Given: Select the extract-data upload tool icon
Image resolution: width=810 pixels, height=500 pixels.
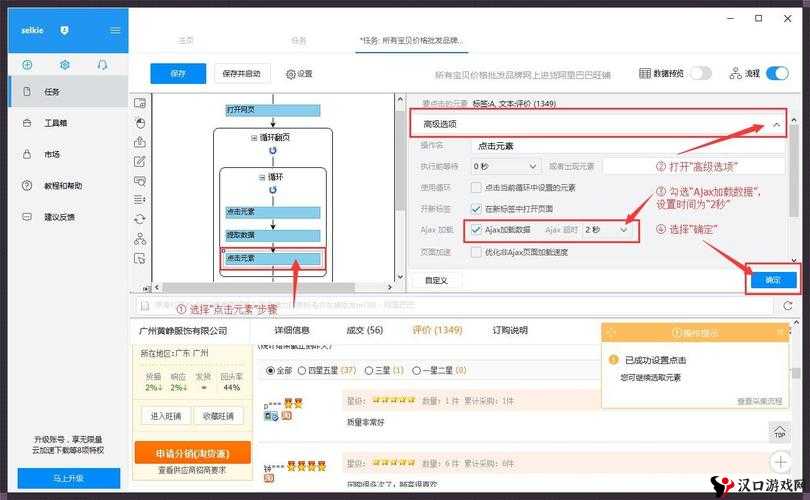Looking at the screenshot, I should (x=139, y=142).
